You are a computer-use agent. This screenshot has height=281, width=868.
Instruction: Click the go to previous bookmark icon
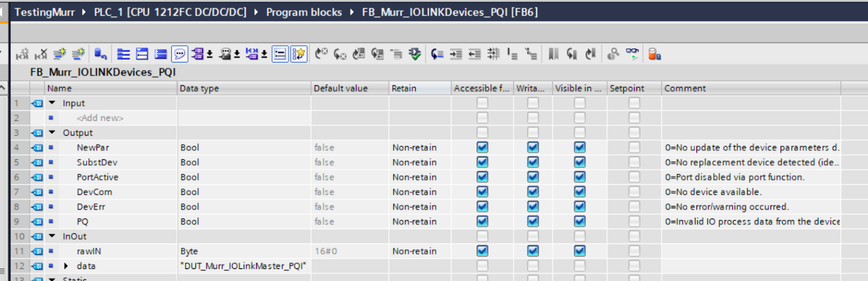pyautogui.click(x=590, y=54)
